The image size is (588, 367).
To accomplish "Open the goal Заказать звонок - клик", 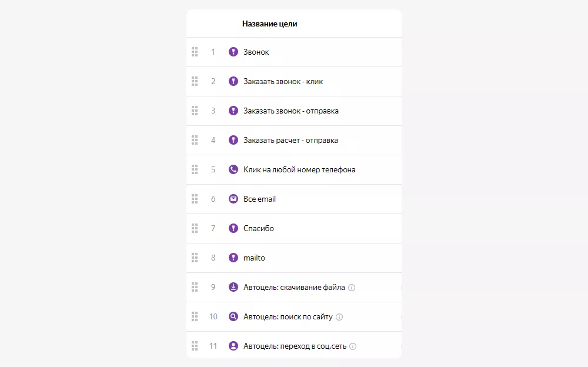I will pyautogui.click(x=283, y=81).
